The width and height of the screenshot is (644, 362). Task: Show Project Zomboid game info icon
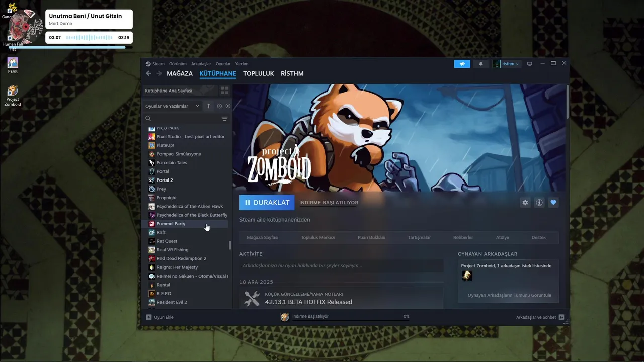[x=539, y=203]
